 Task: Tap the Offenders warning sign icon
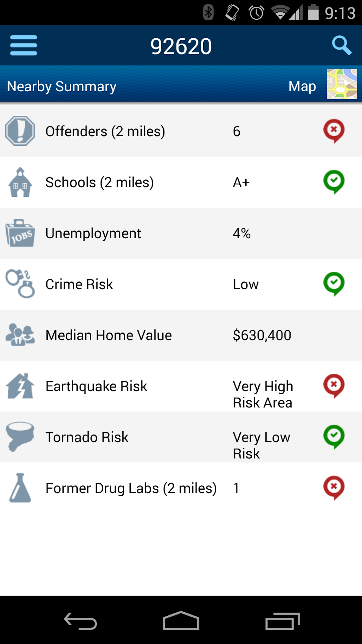[20, 131]
